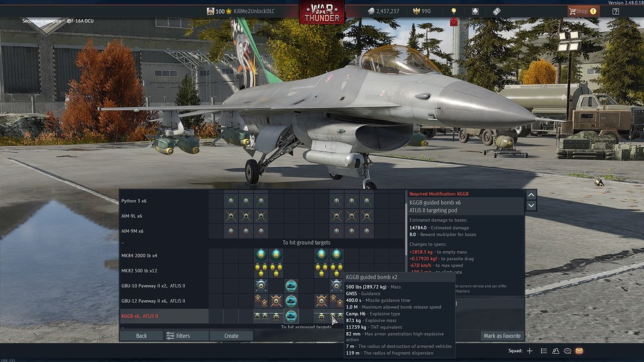The width and height of the screenshot is (644, 362).
Task: Select the KGGB x6, ATLIS II preset
Action: pos(164,316)
